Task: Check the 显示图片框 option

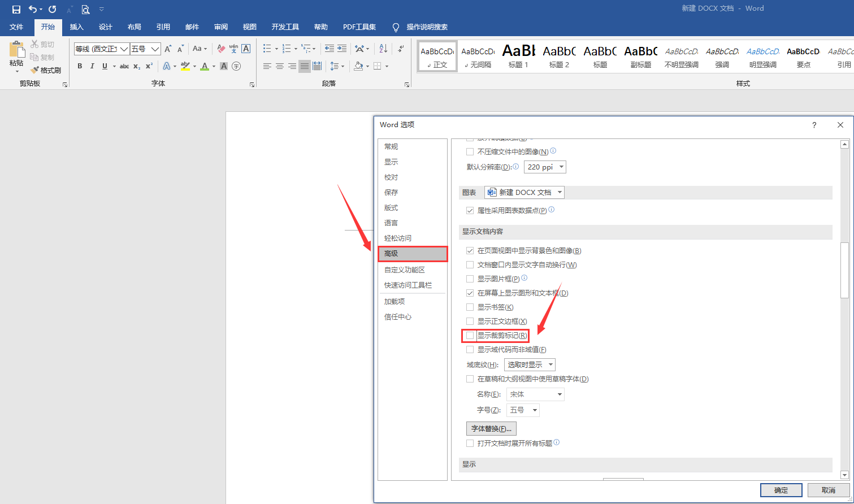Action: (470, 279)
